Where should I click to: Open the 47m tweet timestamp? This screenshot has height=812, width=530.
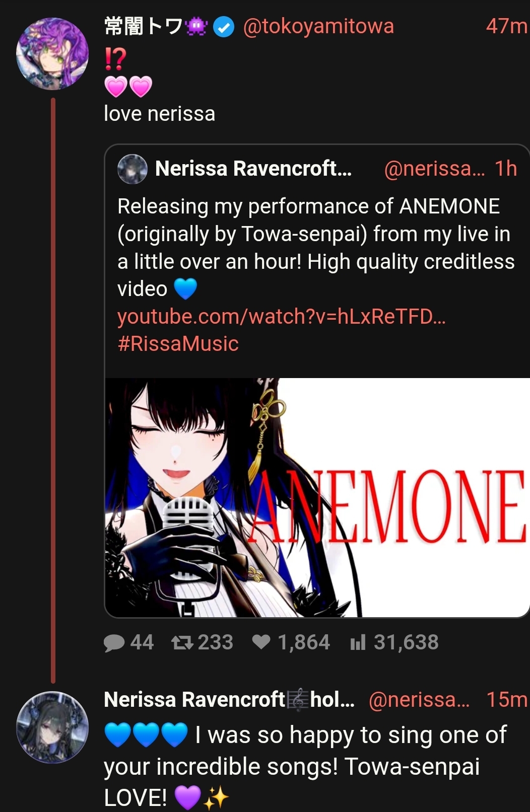(507, 26)
